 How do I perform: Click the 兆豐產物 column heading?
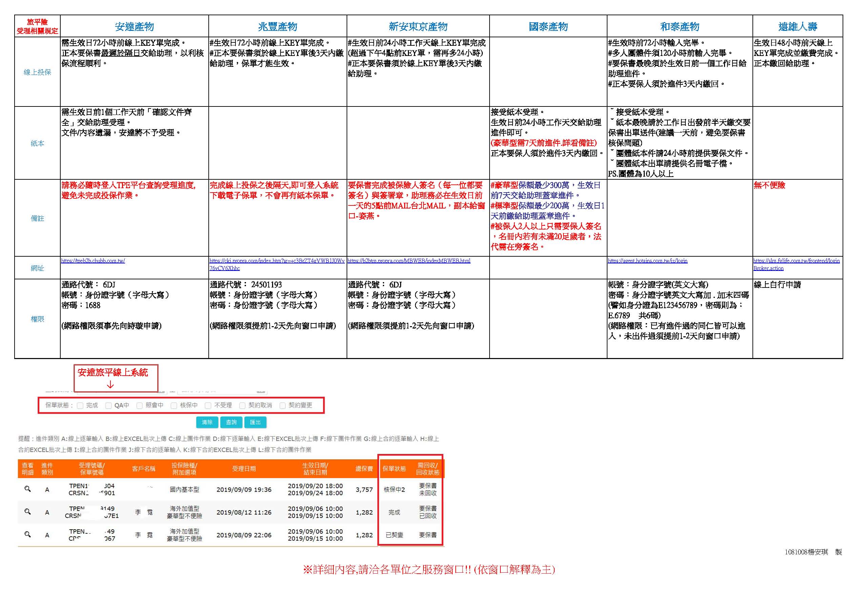click(277, 26)
